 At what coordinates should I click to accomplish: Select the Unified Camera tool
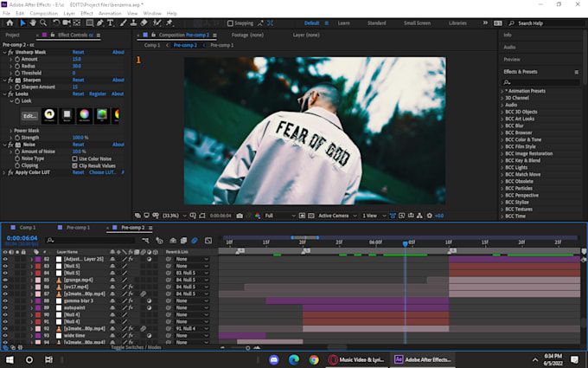tap(67, 23)
